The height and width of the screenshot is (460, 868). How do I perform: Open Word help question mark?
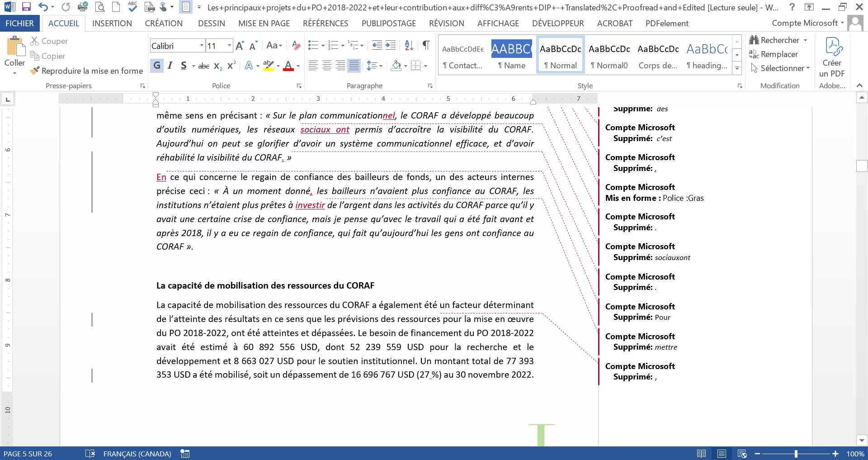pyautogui.click(x=792, y=7)
